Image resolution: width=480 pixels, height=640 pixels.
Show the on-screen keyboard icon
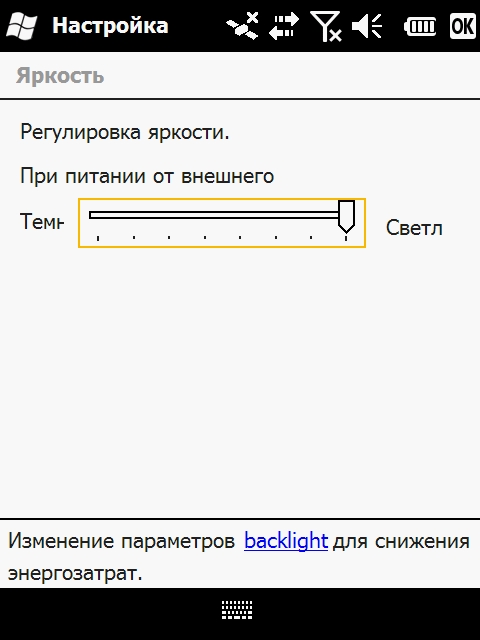click(237, 610)
